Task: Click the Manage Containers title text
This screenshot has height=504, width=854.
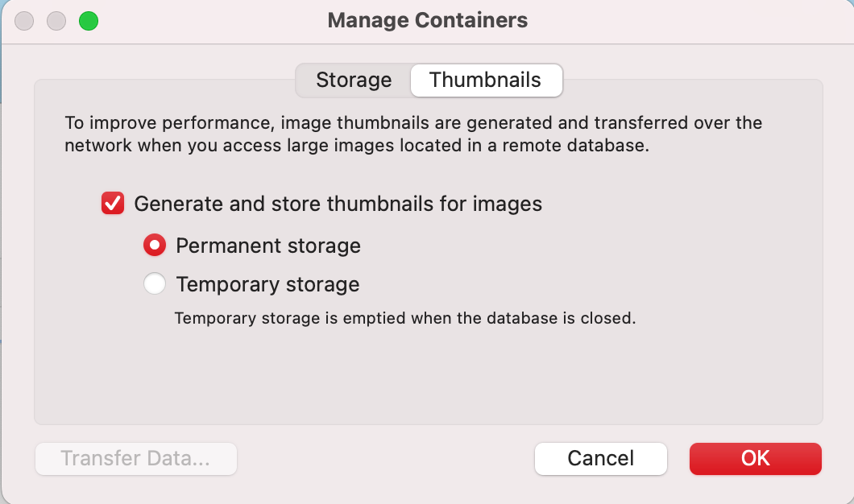Action: pyautogui.click(x=427, y=20)
